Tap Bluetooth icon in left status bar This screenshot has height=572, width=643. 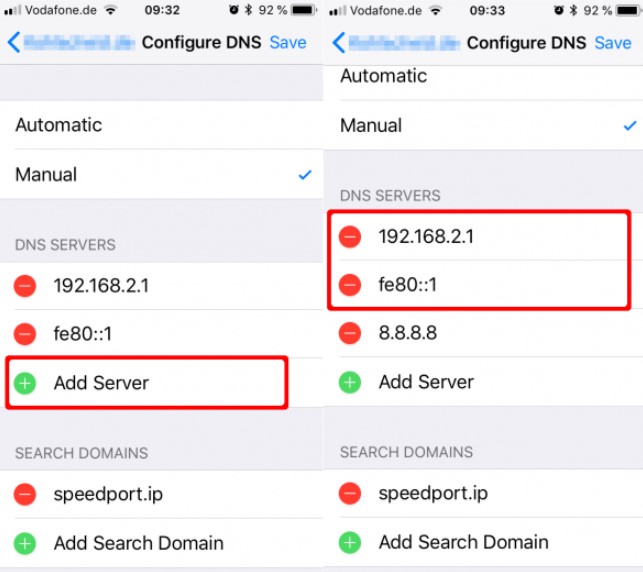click(248, 10)
